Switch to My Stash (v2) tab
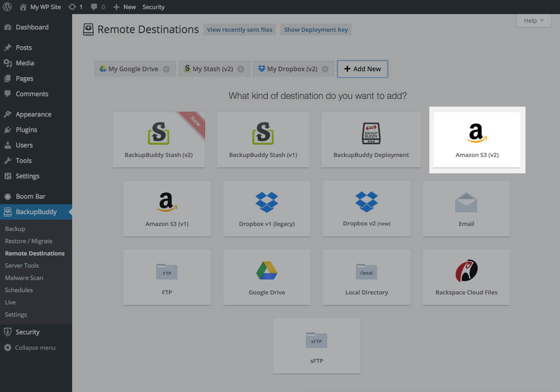The width and height of the screenshot is (560, 392). pos(214,69)
